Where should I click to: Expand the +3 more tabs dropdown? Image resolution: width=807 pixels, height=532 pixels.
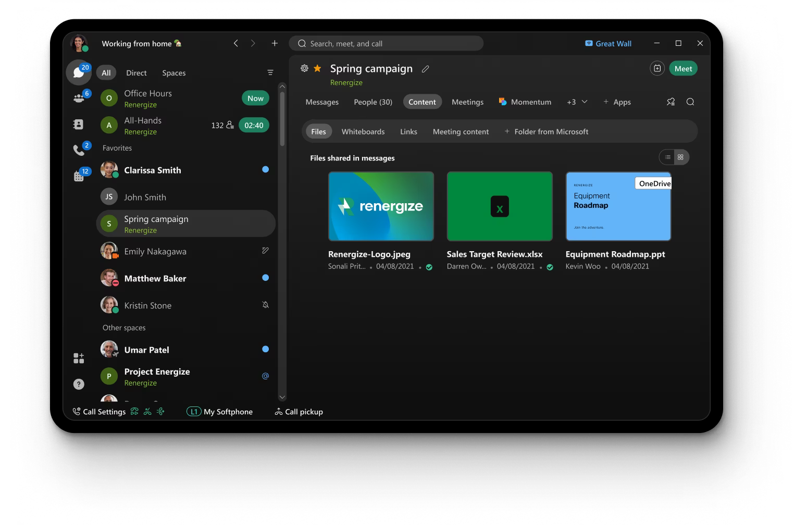pos(577,102)
